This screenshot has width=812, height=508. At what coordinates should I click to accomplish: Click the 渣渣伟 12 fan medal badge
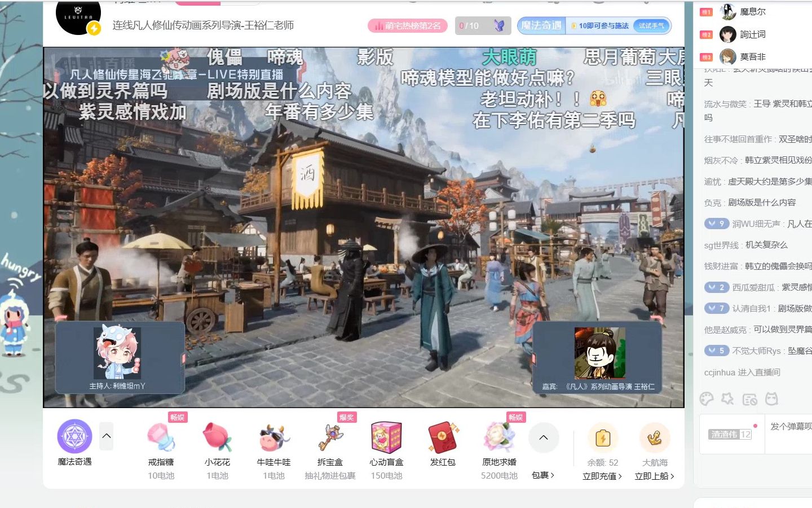tap(730, 434)
